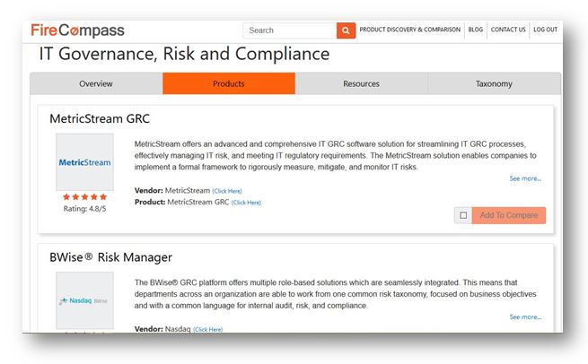Tick the MetricStream GRC compare checkbox

click(x=463, y=215)
